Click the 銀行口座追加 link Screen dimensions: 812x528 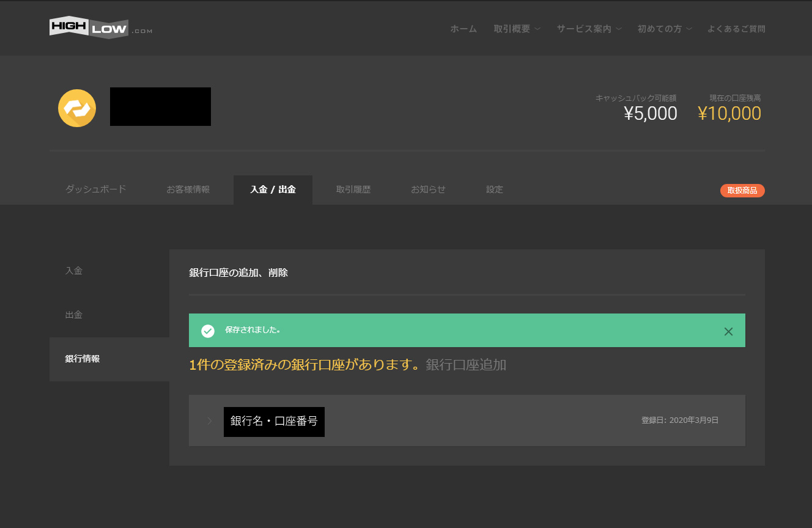(x=466, y=365)
